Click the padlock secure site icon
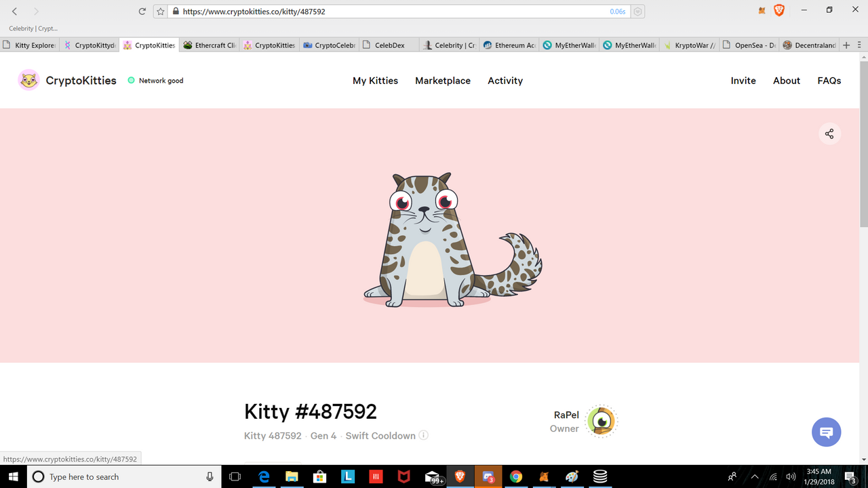 tap(176, 12)
